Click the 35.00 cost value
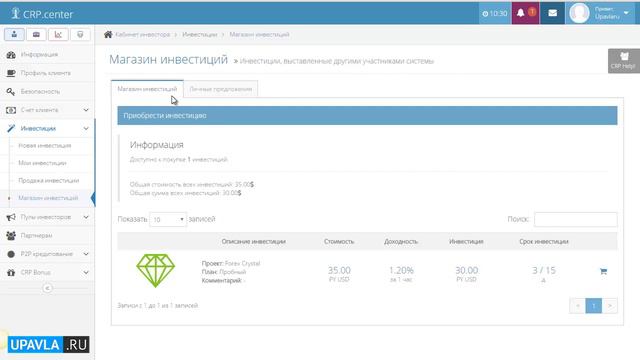640x360 pixels. [x=339, y=270]
